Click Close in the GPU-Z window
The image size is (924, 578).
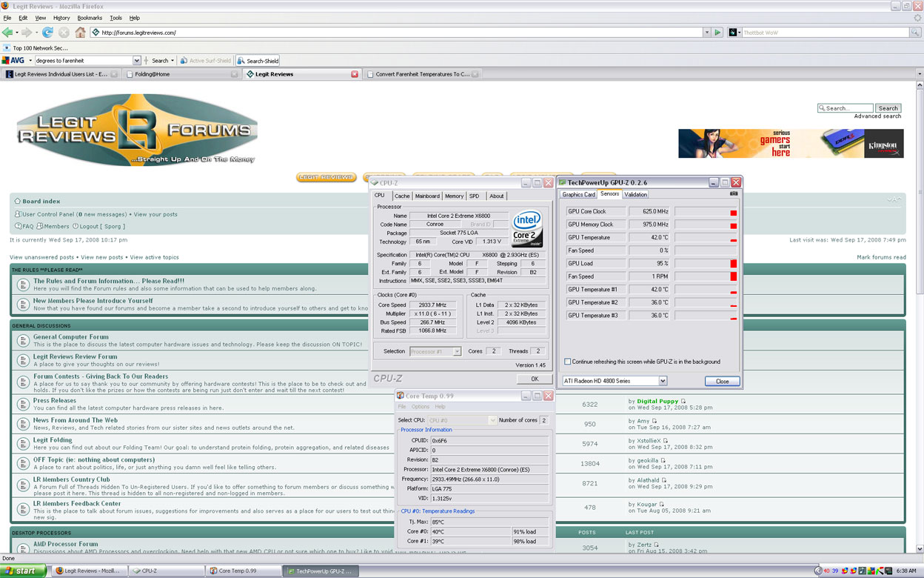click(722, 381)
